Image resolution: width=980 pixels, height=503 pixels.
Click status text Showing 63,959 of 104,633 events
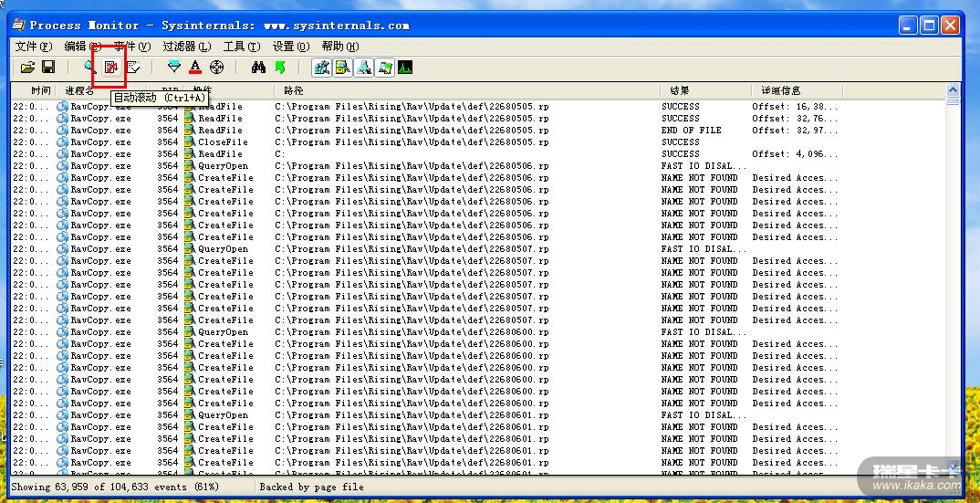click(x=115, y=487)
